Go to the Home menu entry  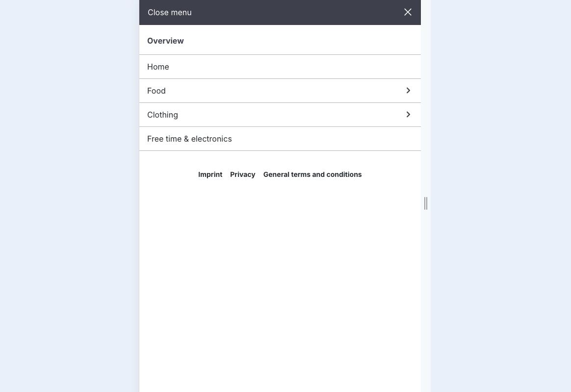click(x=158, y=67)
